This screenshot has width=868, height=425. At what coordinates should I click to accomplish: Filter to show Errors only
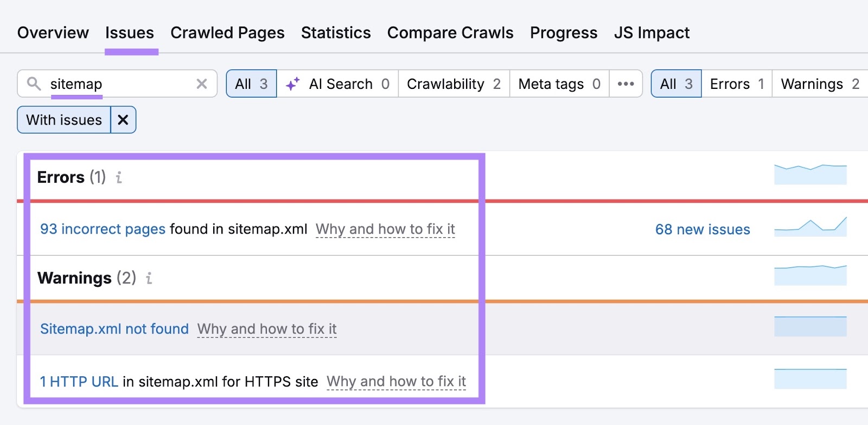point(736,84)
